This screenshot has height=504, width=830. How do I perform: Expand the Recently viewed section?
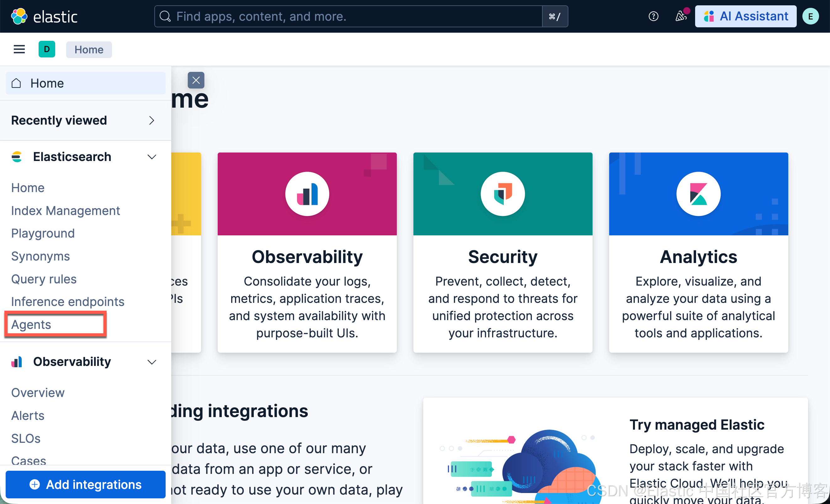pos(151,121)
